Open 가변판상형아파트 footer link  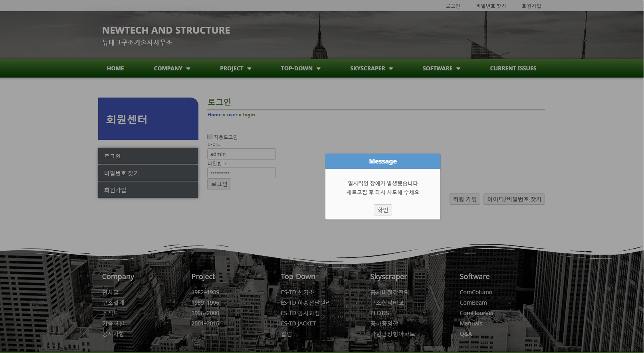tap(392, 334)
